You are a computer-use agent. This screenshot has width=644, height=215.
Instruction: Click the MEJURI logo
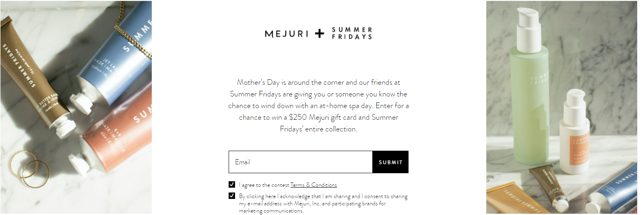[x=287, y=34]
